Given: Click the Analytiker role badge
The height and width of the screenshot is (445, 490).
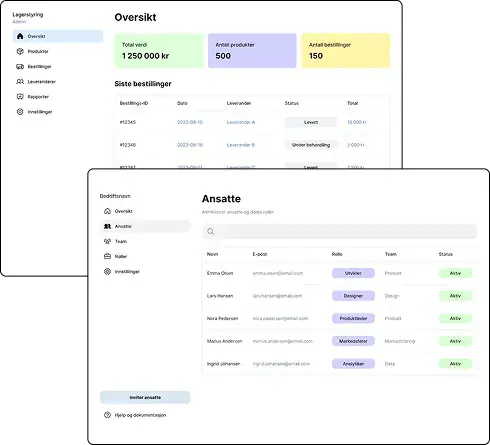Looking at the screenshot, I should point(353,364).
